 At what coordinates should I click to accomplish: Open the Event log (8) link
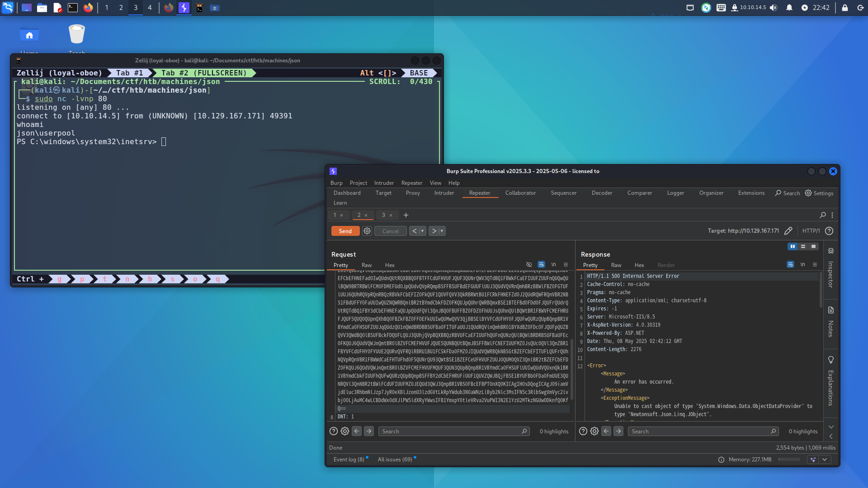coord(349,460)
